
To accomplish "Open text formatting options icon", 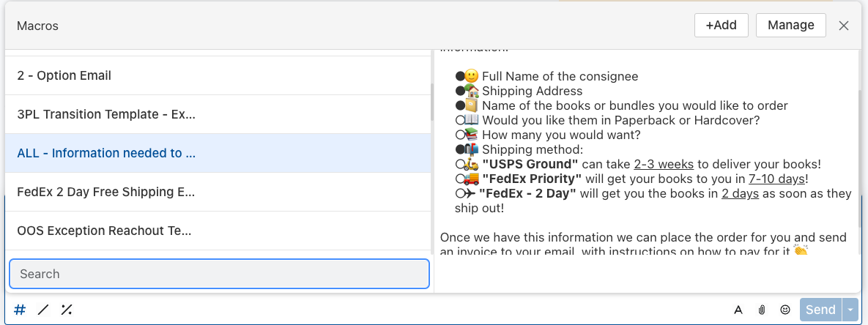I will tap(738, 310).
